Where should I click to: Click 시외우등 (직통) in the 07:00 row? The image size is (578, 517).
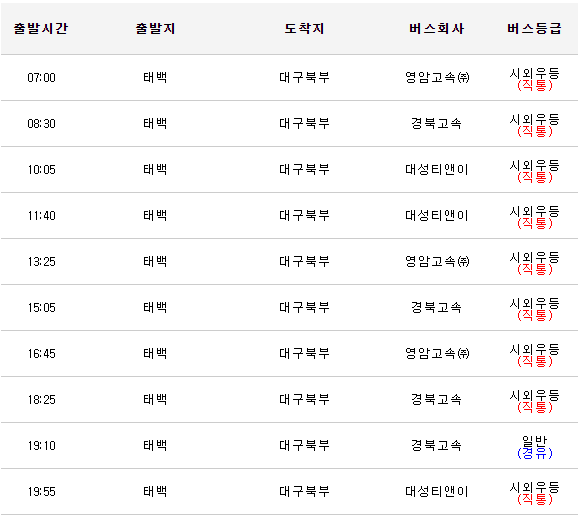535,79
